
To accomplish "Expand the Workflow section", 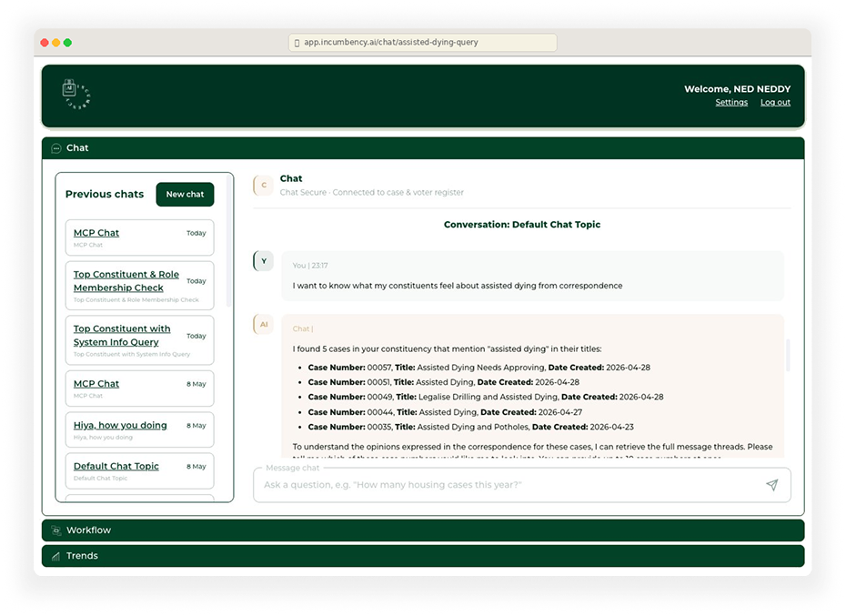I will (x=423, y=530).
